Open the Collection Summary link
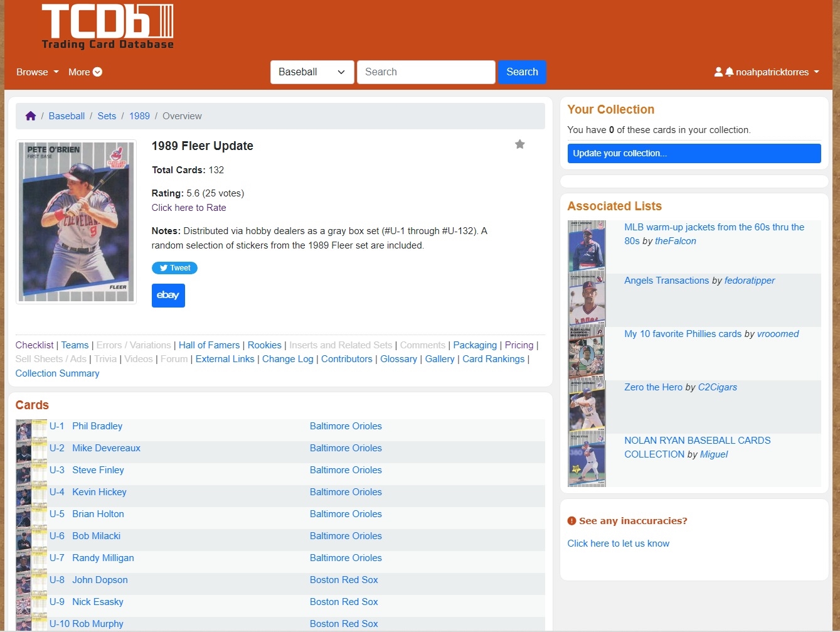The width and height of the screenshot is (840, 632). 57,373
